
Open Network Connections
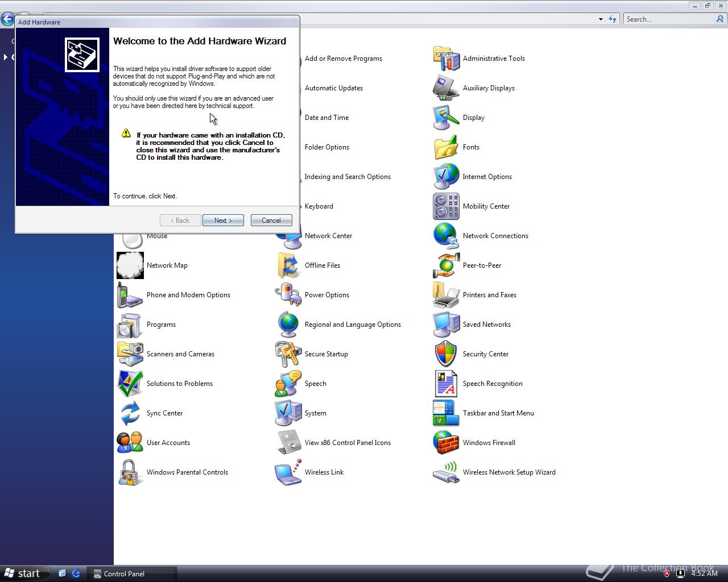(x=495, y=236)
